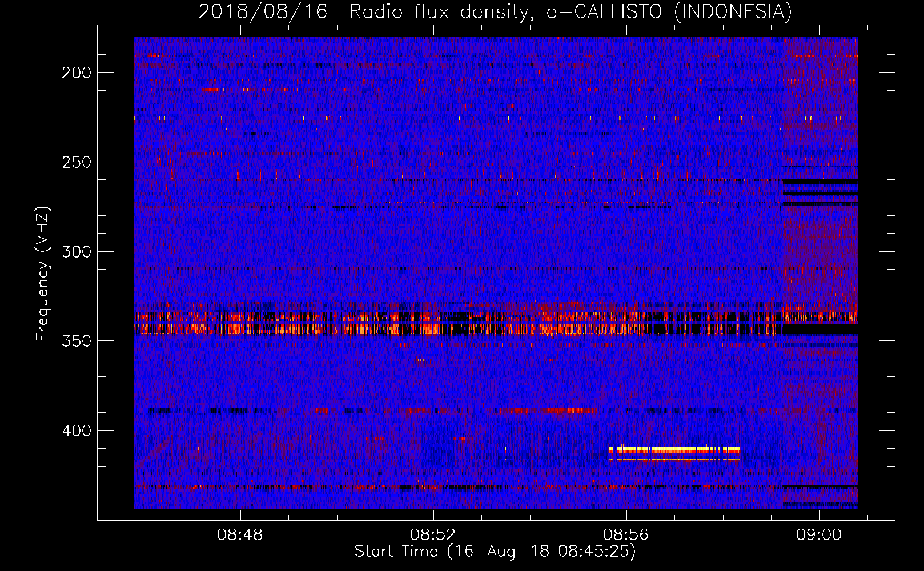Click the 400 frequency tick label
The image size is (924, 571).
pos(77,431)
